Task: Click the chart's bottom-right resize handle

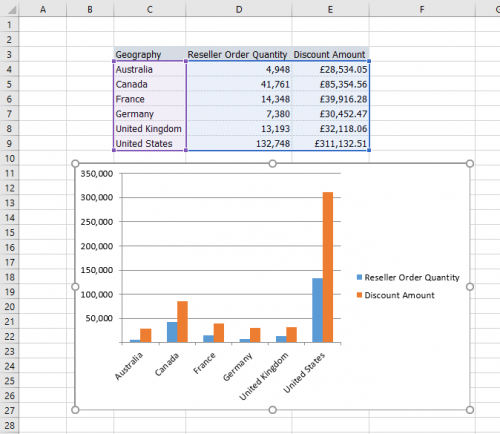Action: [470, 410]
